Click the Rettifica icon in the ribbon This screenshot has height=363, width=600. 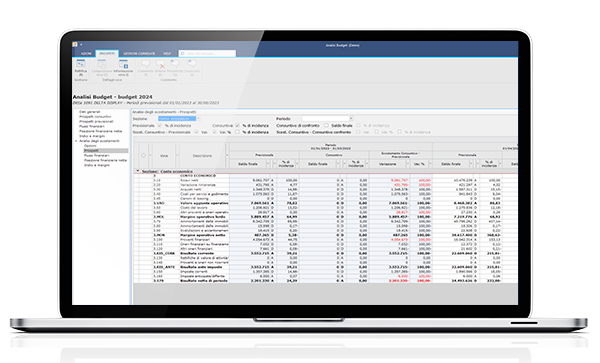(80, 64)
